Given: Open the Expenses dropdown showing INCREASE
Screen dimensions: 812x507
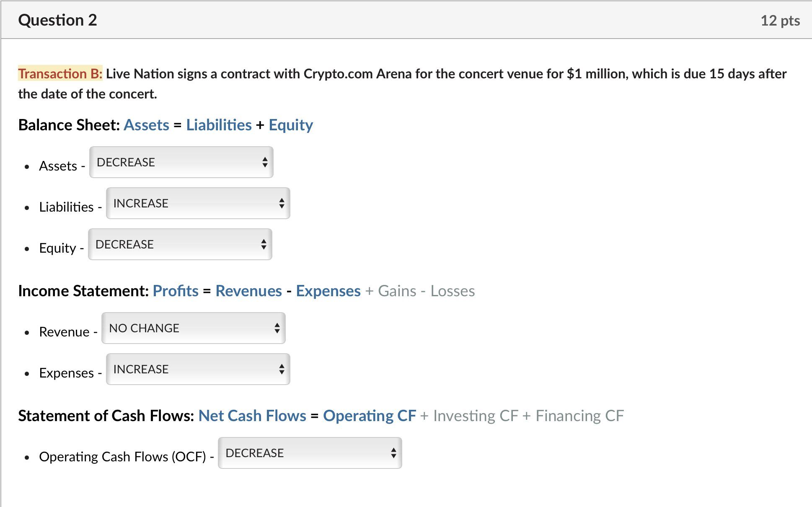Looking at the screenshot, I should point(197,369).
